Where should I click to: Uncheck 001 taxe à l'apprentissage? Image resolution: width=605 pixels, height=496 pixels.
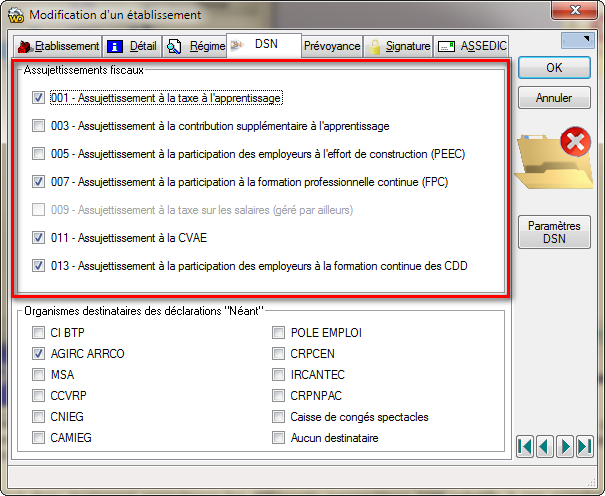38,98
